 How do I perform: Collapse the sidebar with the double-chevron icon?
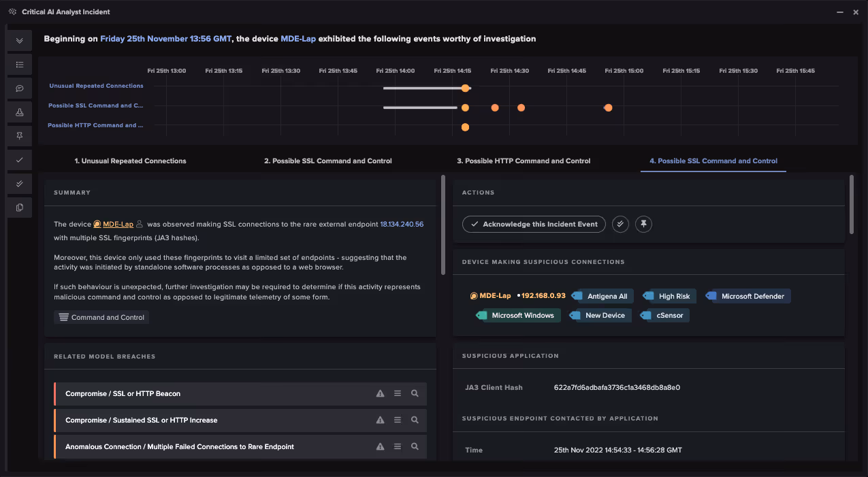20,41
